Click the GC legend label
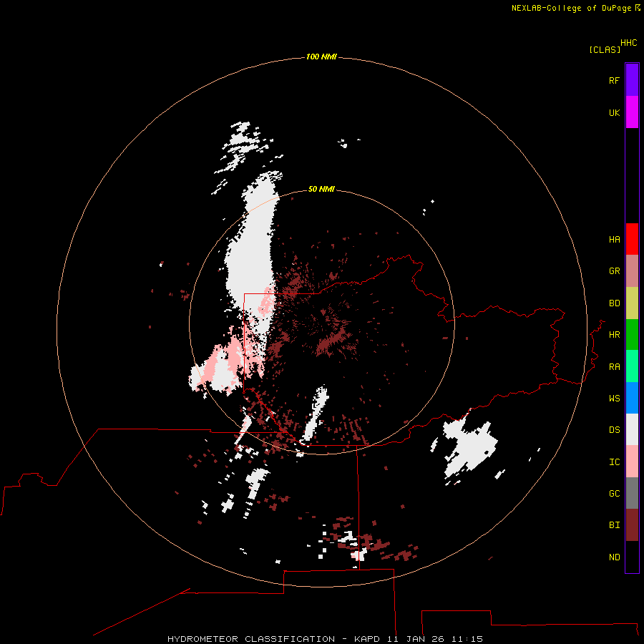This screenshot has height=644, width=644. 614,494
